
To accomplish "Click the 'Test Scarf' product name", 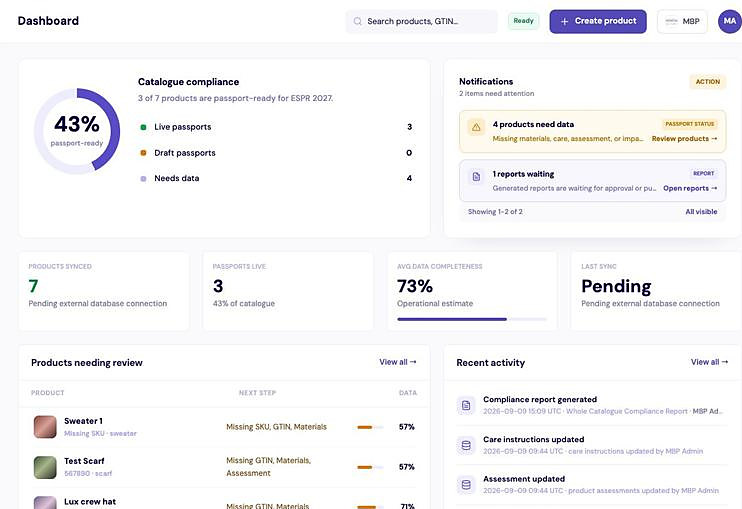I will [x=84, y=461].
